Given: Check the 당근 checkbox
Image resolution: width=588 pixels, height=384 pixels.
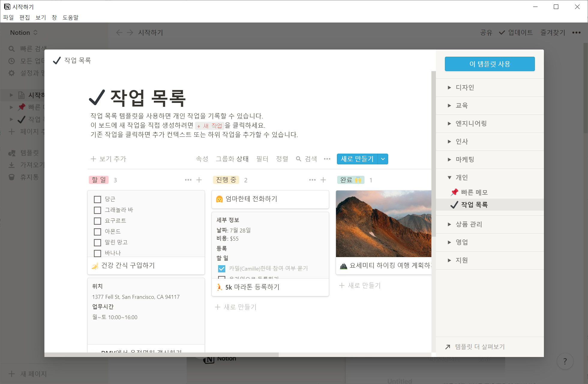Looking at the screenshot, I should [97, 199].
